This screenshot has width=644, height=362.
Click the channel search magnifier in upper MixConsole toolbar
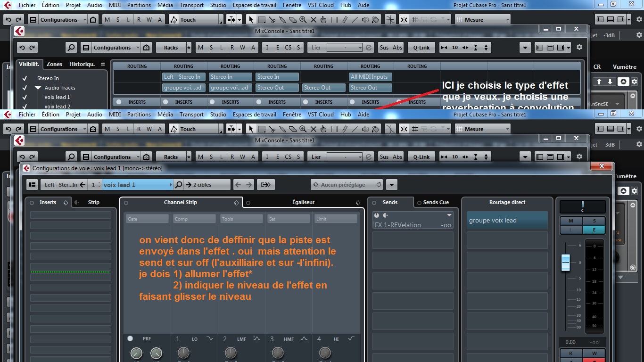point(71,48)
